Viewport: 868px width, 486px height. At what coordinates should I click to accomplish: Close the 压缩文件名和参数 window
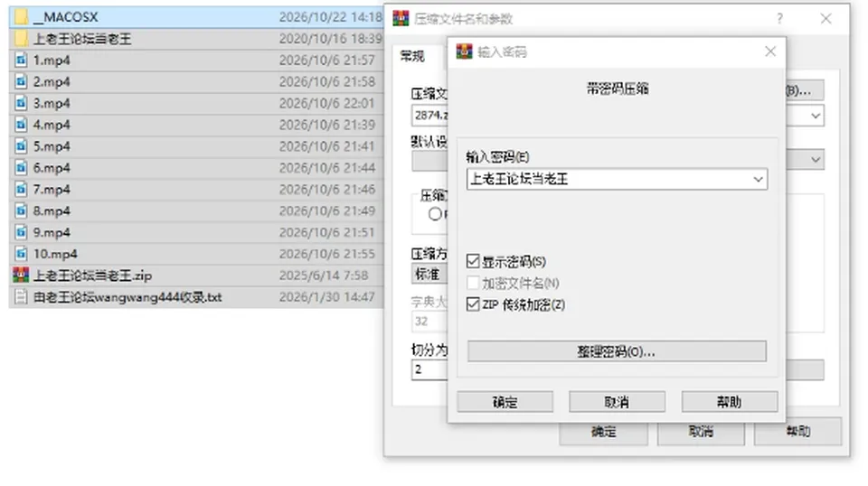point(826,18)
